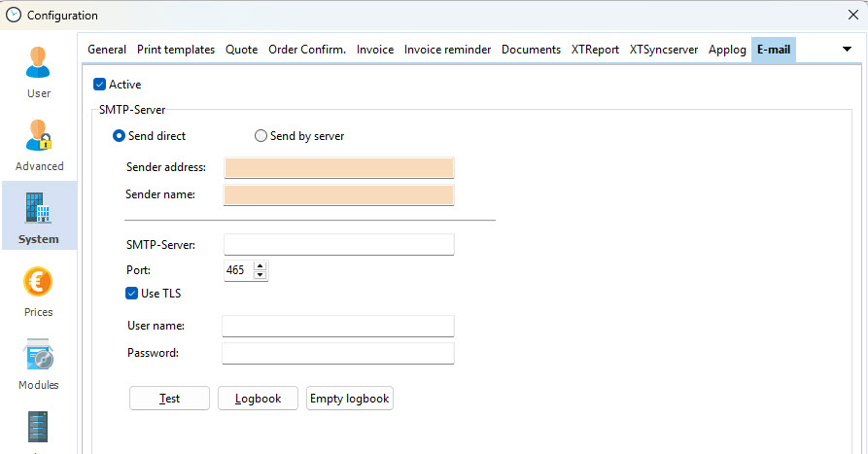Decrease the Port number with down arrow

260,275
